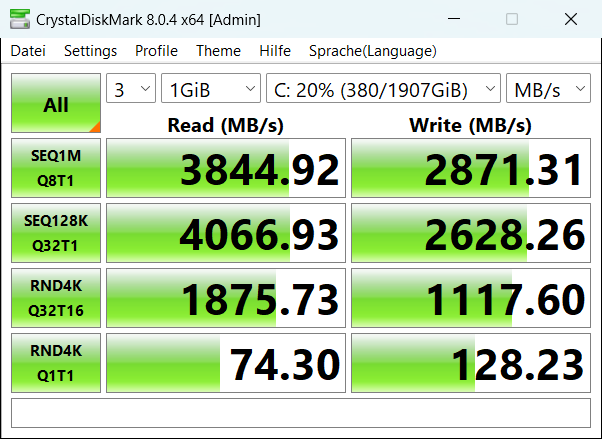
Task: Open the Sprache(Language) menu
Action: click(373, 51)
